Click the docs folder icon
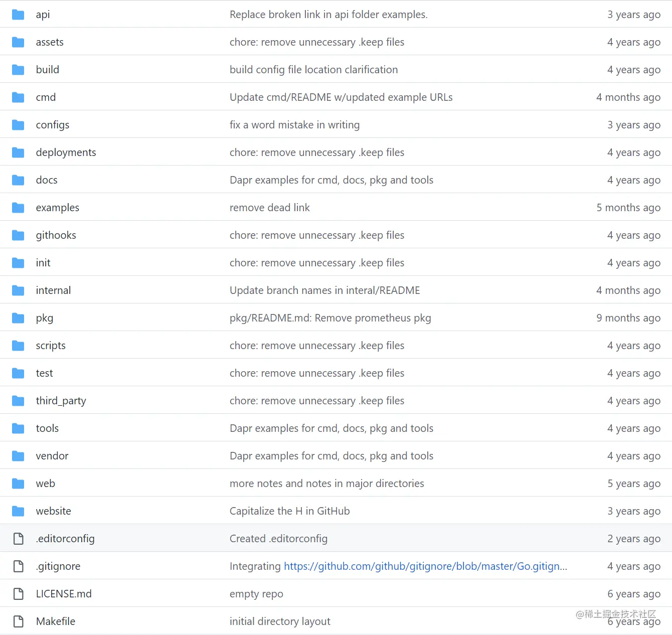672x635 pixels. point(18,180)
